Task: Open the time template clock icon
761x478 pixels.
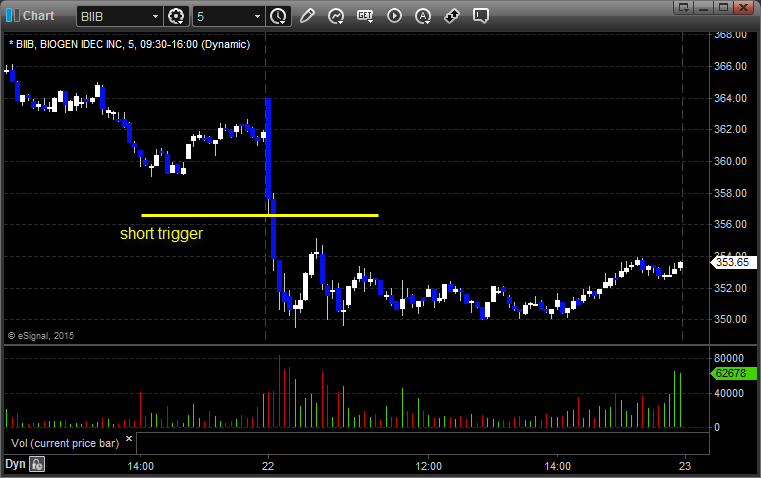Action: pos(278,16)
